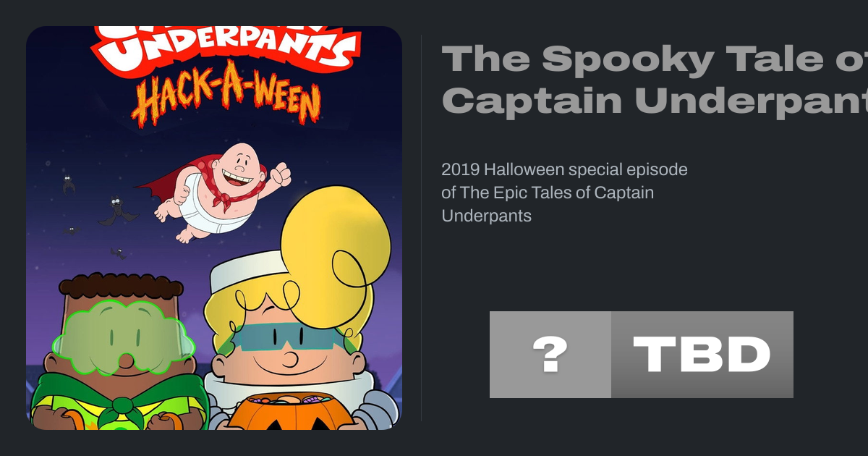
Task: Click the topmost bat in the night sky
Action: point(69,184)
